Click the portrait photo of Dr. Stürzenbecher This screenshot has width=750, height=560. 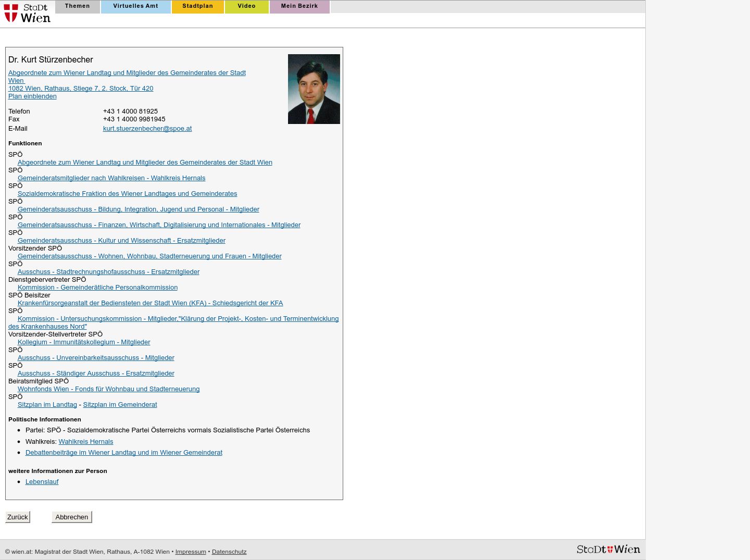pyautogui.click(x=314, y=89)
